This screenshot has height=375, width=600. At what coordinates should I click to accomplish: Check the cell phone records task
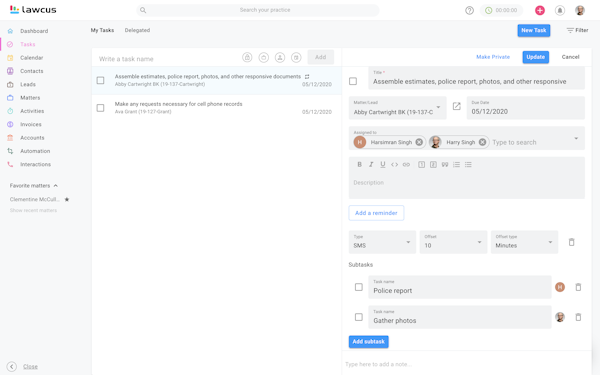pos(100,108)
